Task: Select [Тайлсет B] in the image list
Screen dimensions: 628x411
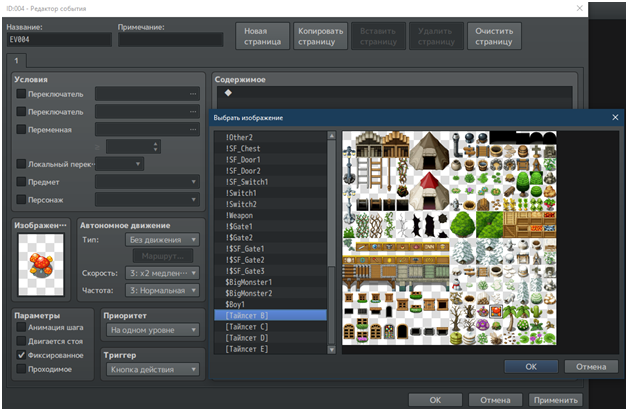Action: 270,316
